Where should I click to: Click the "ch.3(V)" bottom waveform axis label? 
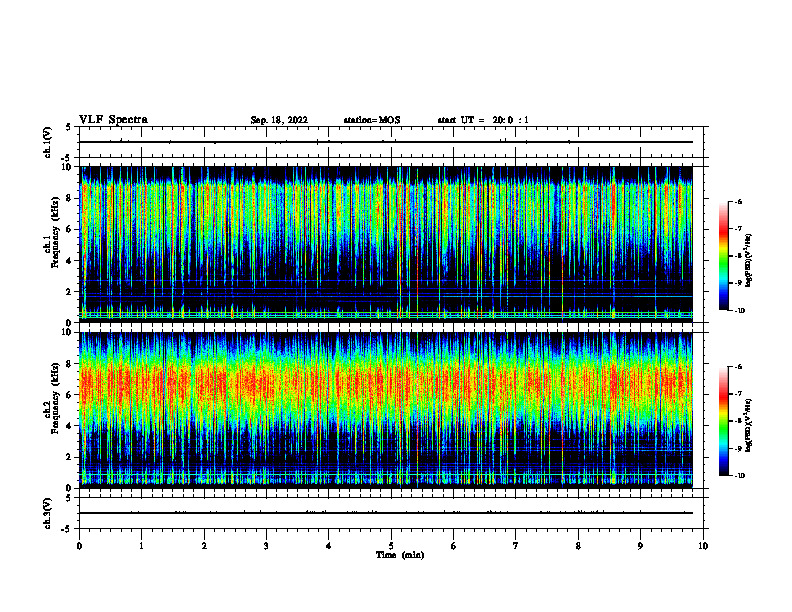[x=47, y=513]
